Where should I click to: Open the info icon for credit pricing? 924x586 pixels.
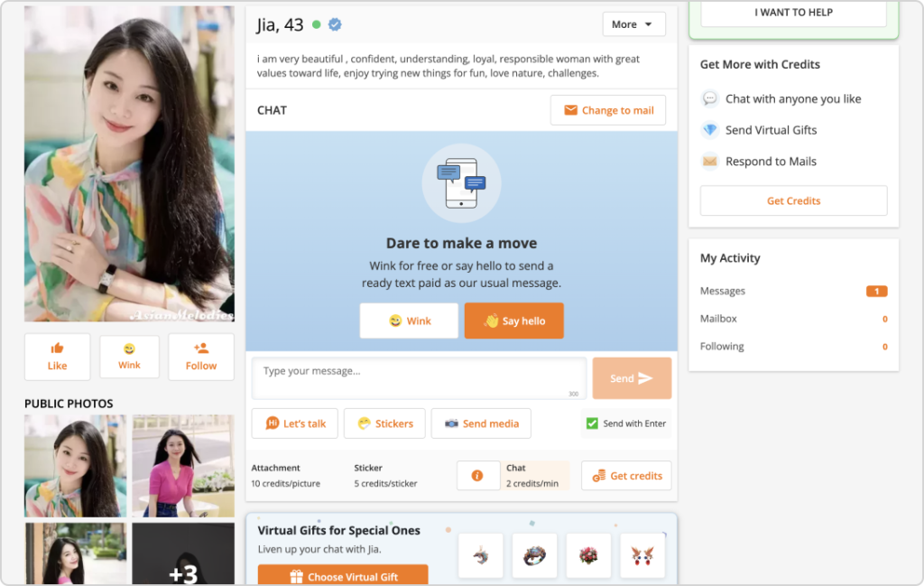point(478,476)
